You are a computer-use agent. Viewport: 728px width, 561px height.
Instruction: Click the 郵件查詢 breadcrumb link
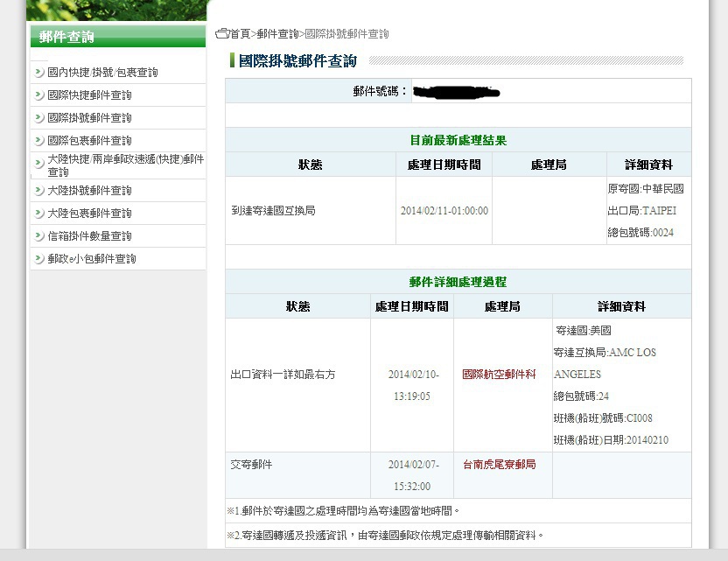[x=277, y=33]
